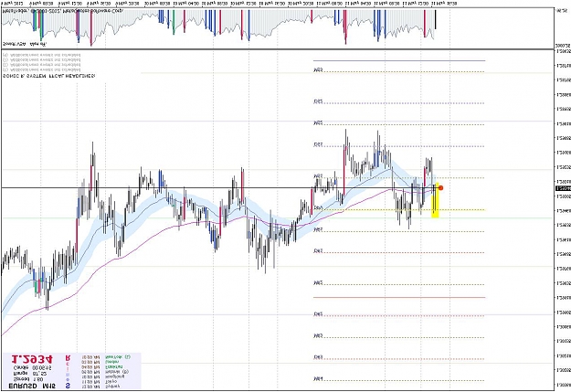
Task: Click the Range value in info panel
Action: tap(39, 374)
